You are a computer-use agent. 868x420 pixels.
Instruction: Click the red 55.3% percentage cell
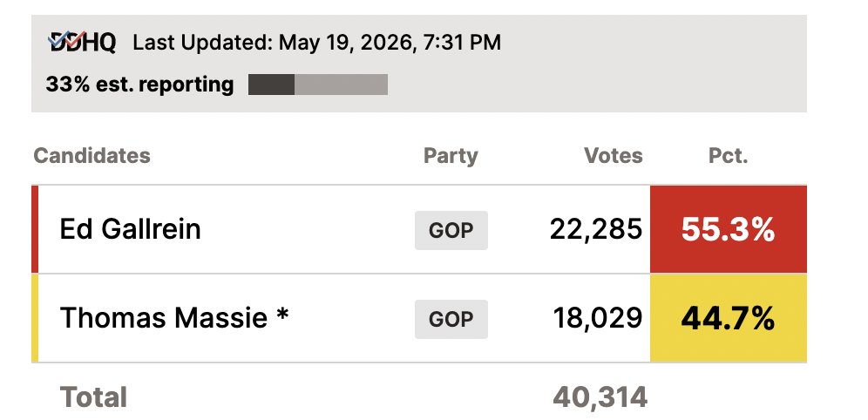(x=729, y=229)
